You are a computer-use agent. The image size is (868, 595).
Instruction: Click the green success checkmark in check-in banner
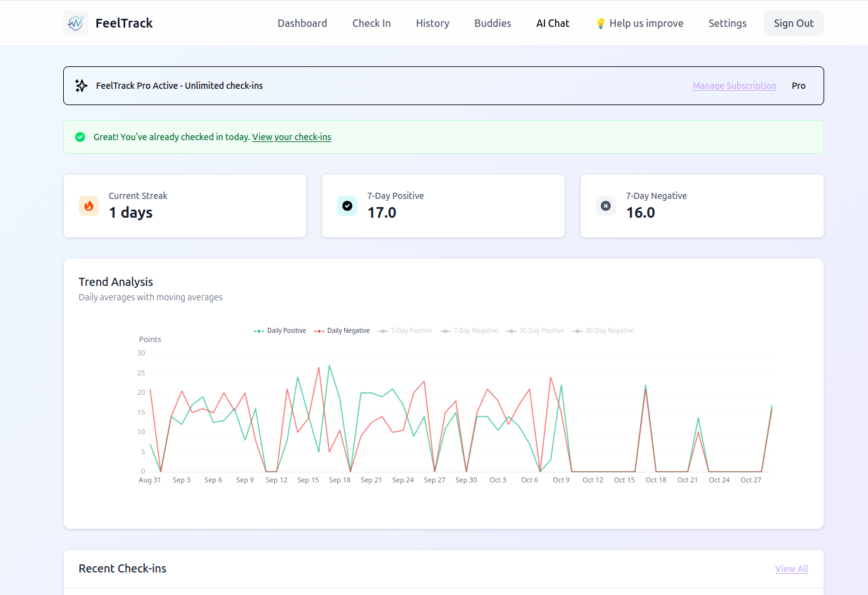[x=80, y=136]
